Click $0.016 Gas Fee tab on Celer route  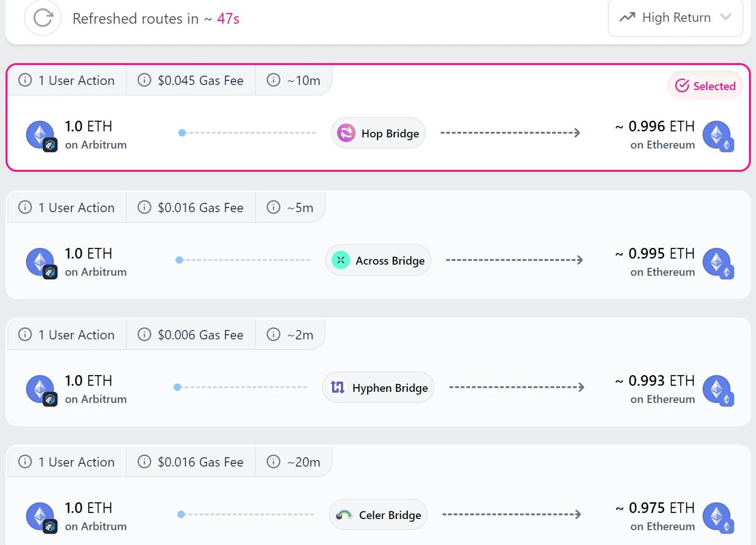click(x=191, y=462)
